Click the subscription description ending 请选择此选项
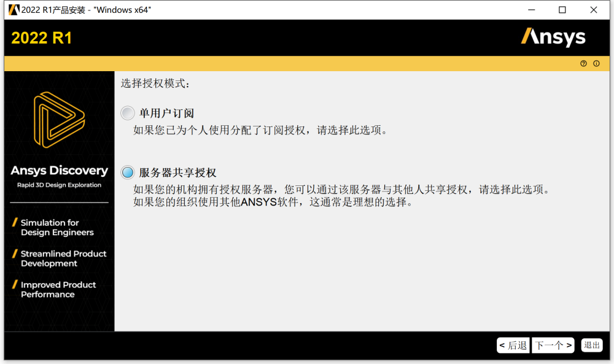 click(261, 130)
